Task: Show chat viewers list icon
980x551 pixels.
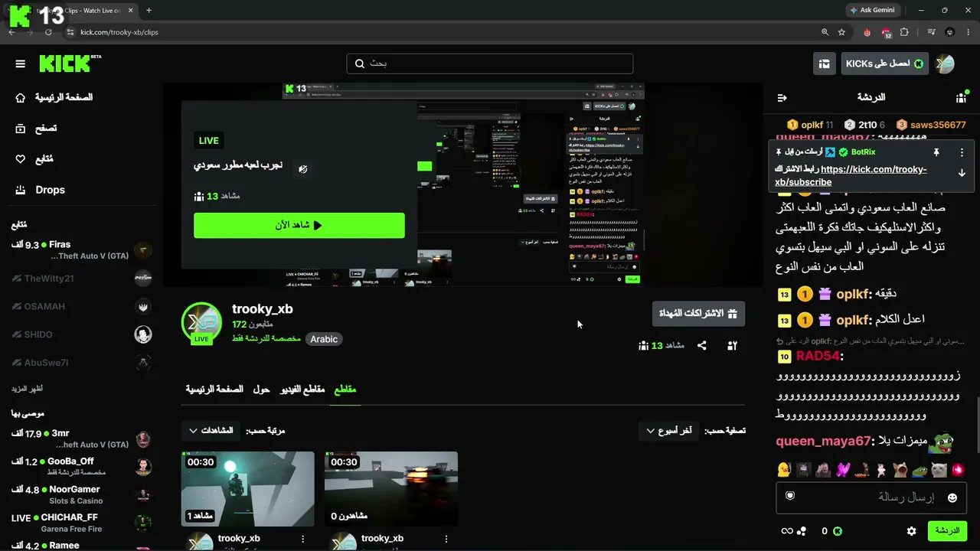Action: pos(961,98)
